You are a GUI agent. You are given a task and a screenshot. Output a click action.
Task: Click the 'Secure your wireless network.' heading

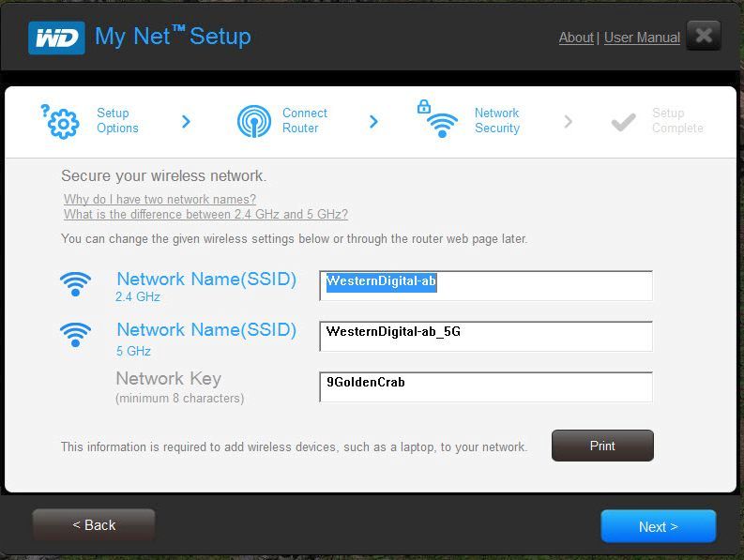coord(163,176)
